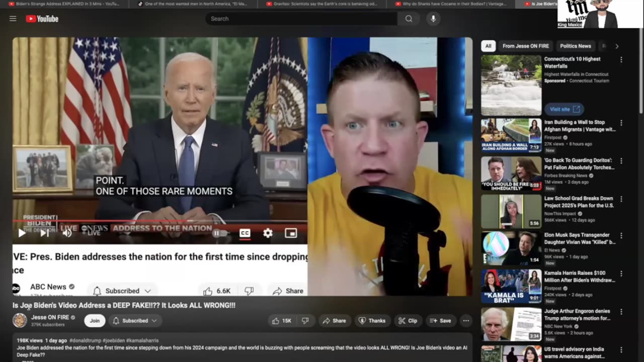
Task: Switch to miniplayer mode icon
Action: coord(291,233)
